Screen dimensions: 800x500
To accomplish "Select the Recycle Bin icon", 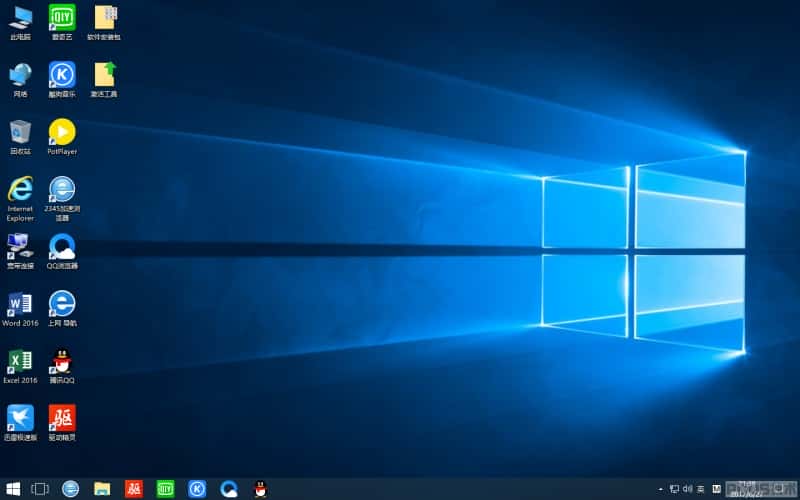I will click(20, 137).
